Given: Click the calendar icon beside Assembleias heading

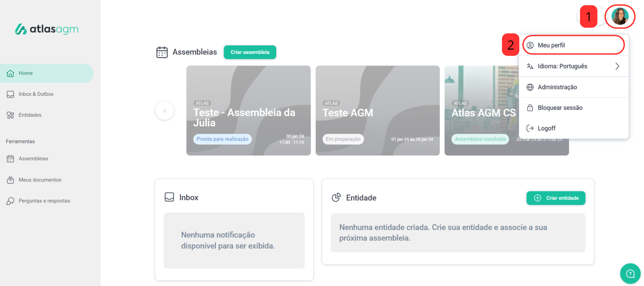Looking at the screenshot, I should (x=162, y=52).
